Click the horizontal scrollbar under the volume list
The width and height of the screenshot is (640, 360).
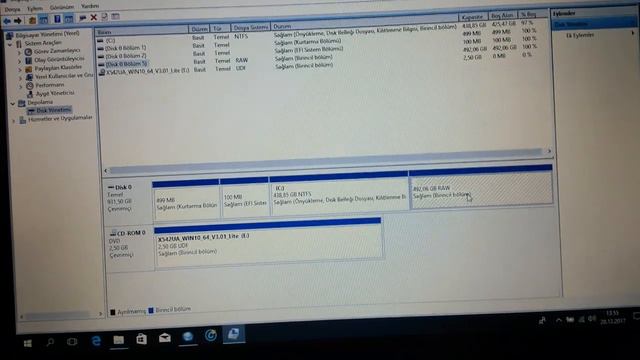pos(327,161)
